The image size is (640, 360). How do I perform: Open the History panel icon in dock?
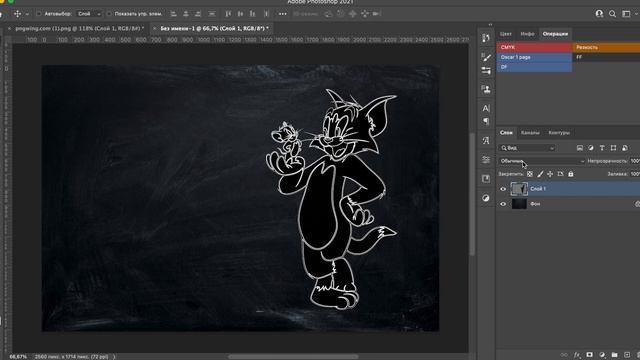point(486,38)
